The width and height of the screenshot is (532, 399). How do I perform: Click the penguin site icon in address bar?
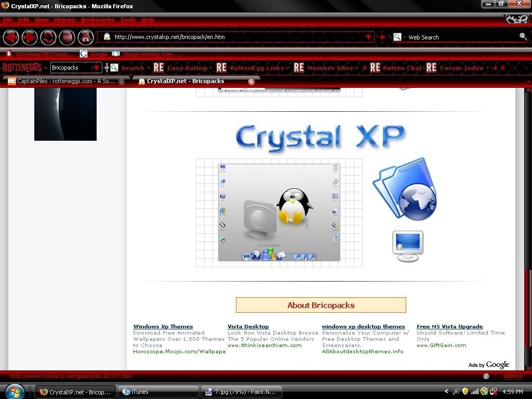107,37
